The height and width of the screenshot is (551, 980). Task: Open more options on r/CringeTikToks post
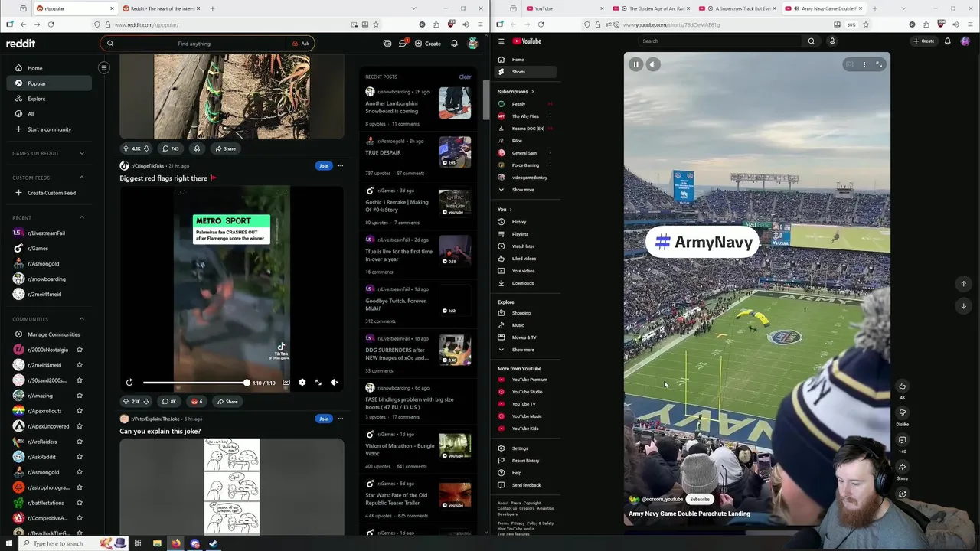pos(341,166)
